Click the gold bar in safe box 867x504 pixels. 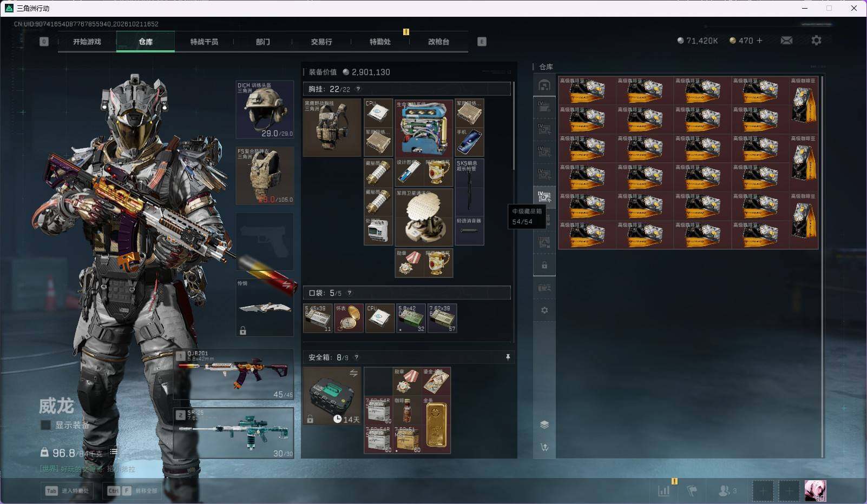point(436,425)
